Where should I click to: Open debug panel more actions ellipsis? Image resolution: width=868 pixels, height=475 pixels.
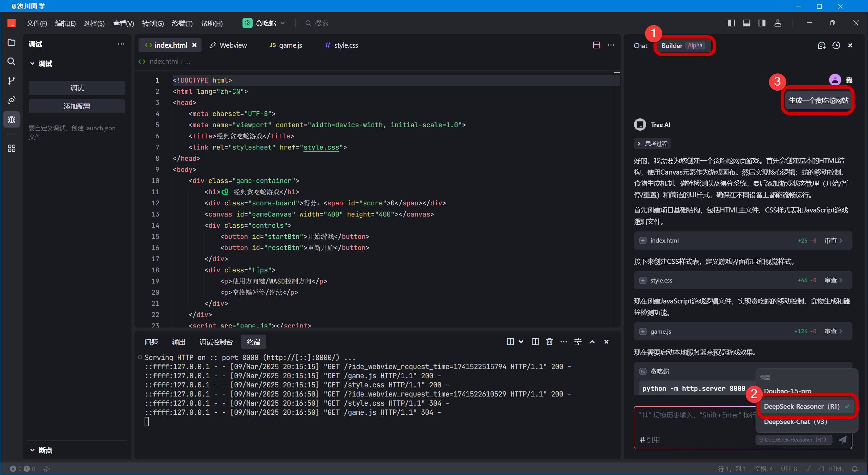point(121,44)
